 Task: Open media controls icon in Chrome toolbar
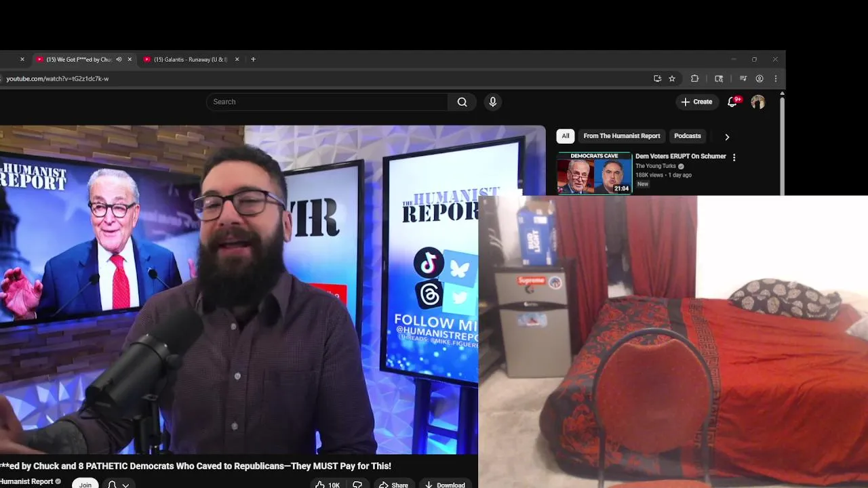pyautogui.click(x=743, y=79)
